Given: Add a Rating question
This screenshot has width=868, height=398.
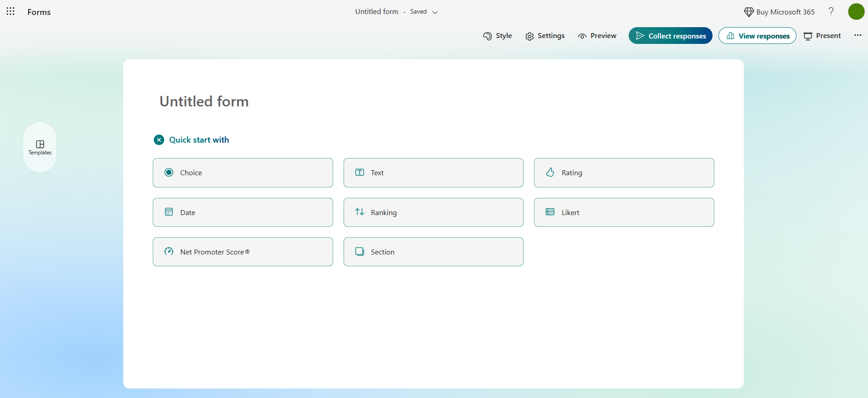Looking at the screenshot, I should (624, 173).
